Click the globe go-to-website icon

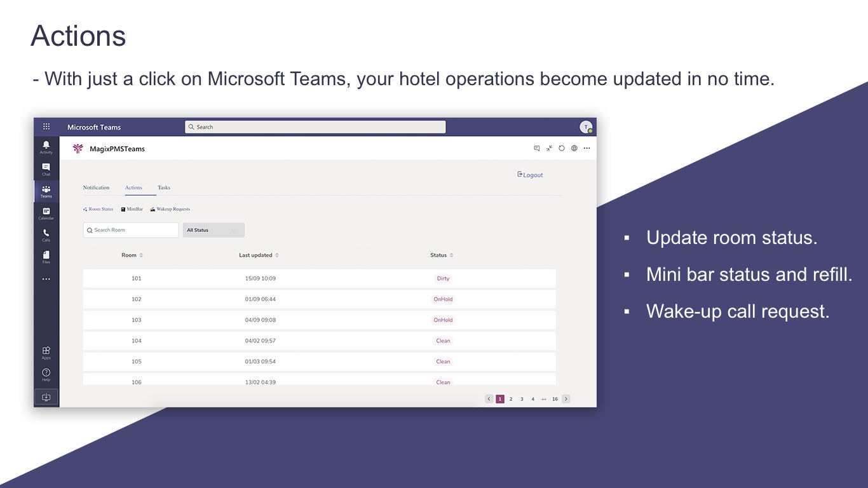(574, 148)
